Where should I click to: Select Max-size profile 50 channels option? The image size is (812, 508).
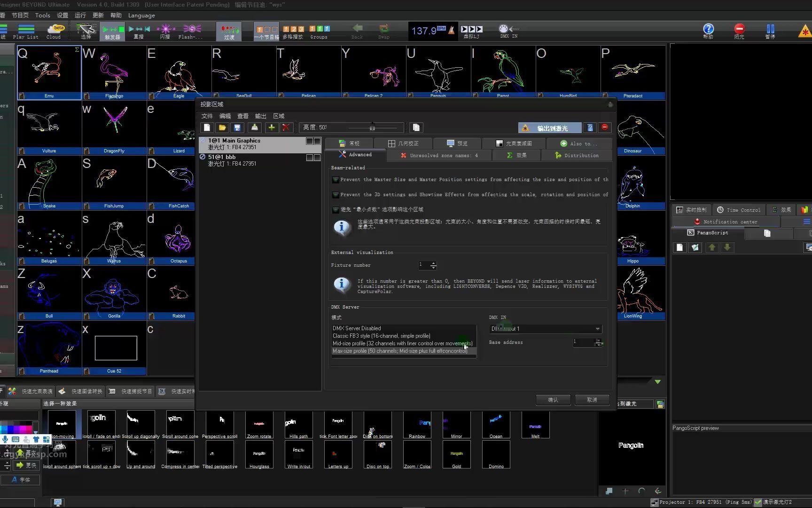point(404,351)
